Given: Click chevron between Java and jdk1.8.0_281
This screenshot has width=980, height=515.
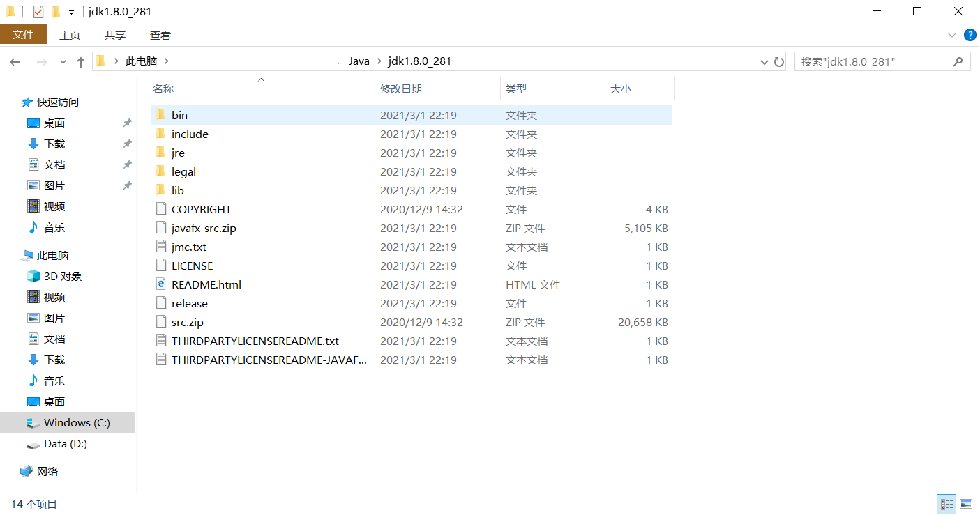Looking at the screenshot, I should coord(379,61).
